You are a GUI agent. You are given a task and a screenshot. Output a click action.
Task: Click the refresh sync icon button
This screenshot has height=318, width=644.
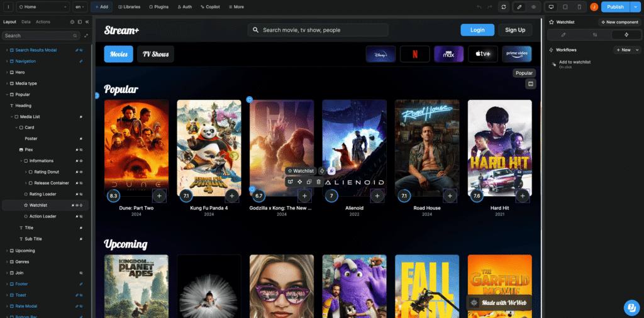point(504,7)
